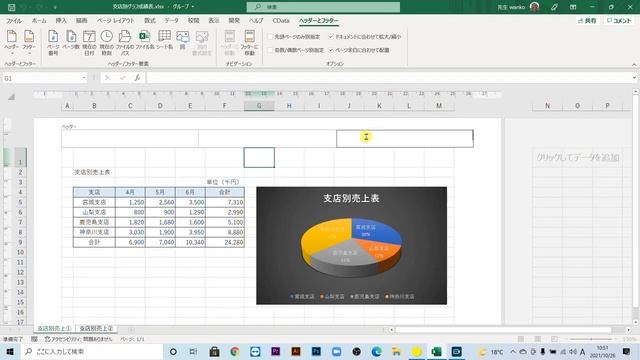Open Premiere Pro from taskbar
The height and width of the screenshot is (360, 640).
point(276,351)
